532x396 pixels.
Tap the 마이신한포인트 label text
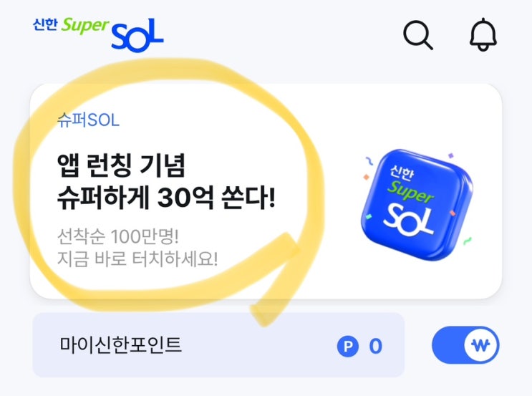tap(121, 344)
